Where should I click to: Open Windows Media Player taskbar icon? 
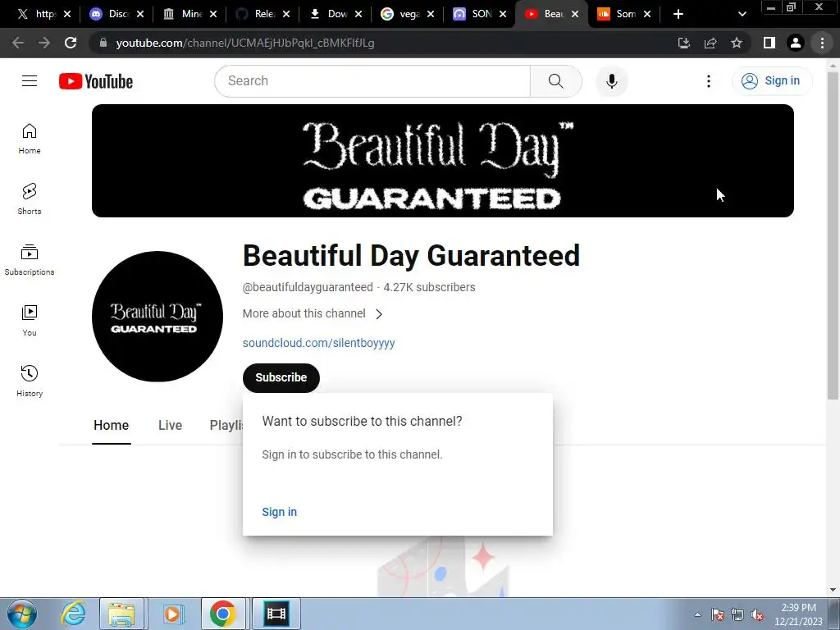point(172,614)
